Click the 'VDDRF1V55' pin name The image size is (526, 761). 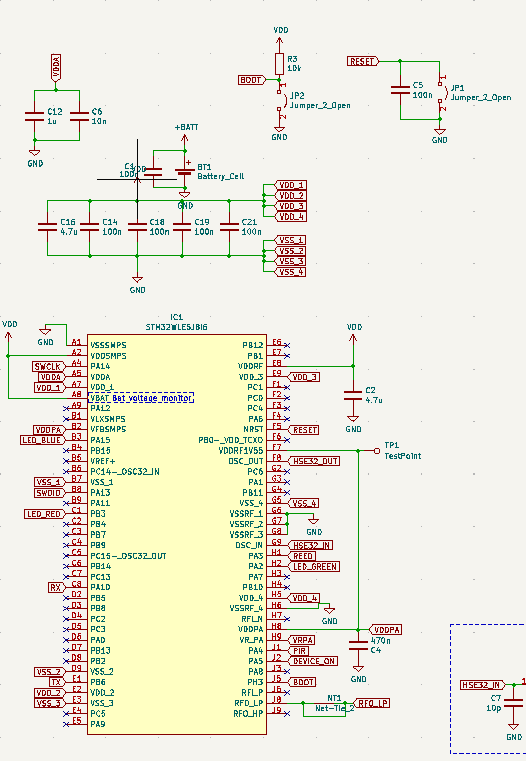coord(241,451)
